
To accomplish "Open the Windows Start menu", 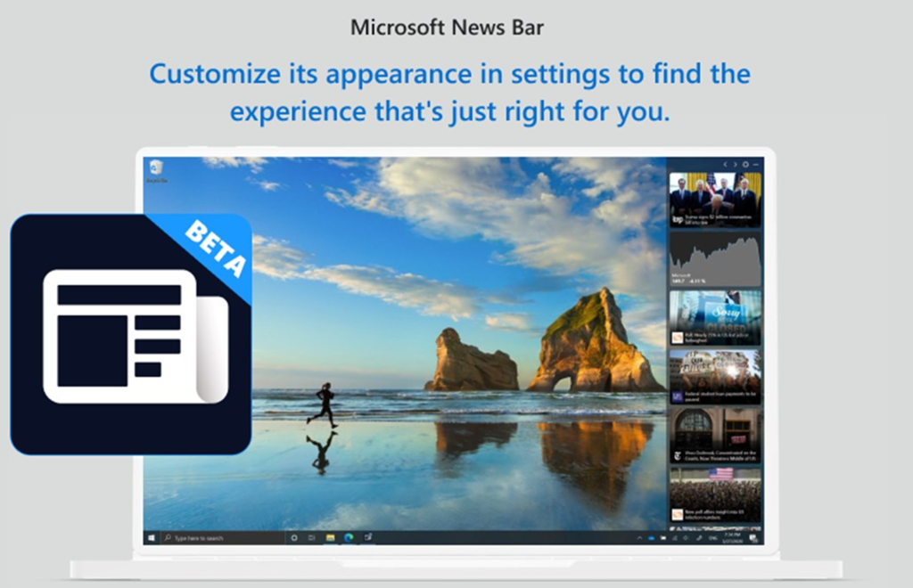I will pos(152,538).
